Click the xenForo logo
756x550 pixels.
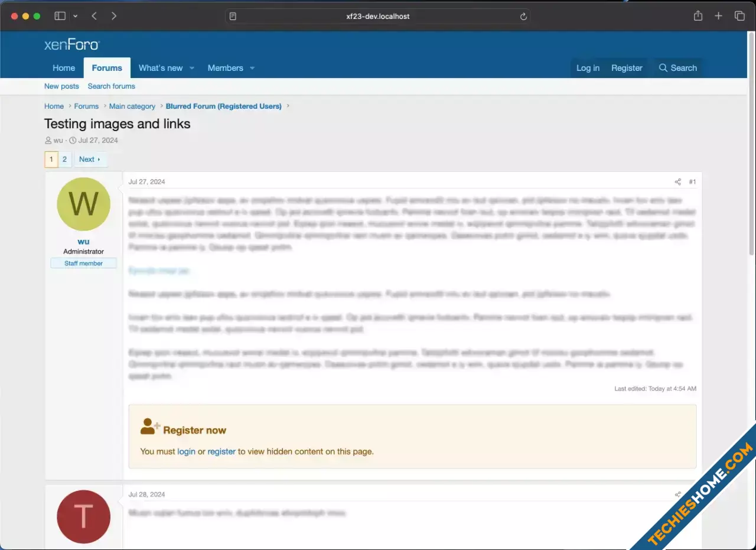point(72,44)
